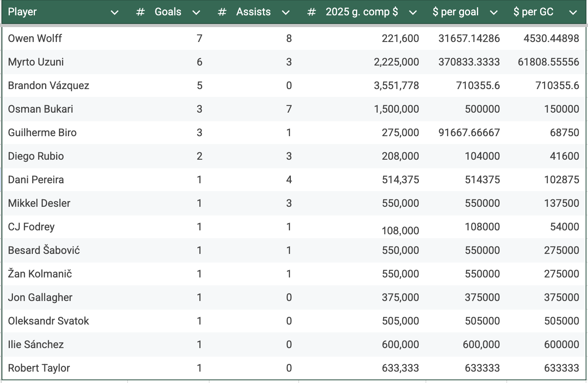Click Osman Bukari's assists cell showing 7

point(289,109)
